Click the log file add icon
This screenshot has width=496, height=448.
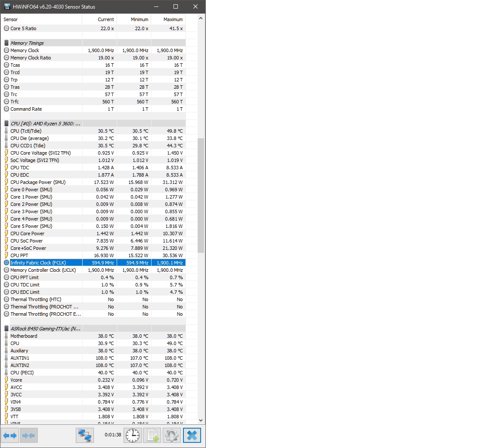pyautogui.click(x=152, y=436)
